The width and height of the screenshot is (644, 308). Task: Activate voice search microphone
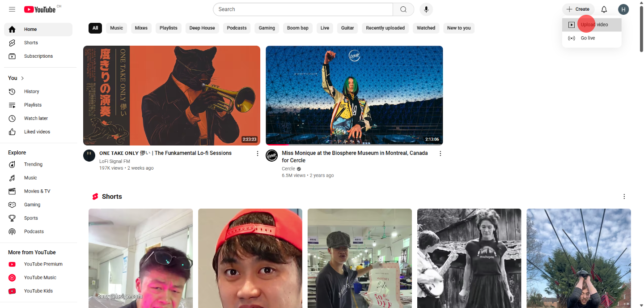(426, 9)
